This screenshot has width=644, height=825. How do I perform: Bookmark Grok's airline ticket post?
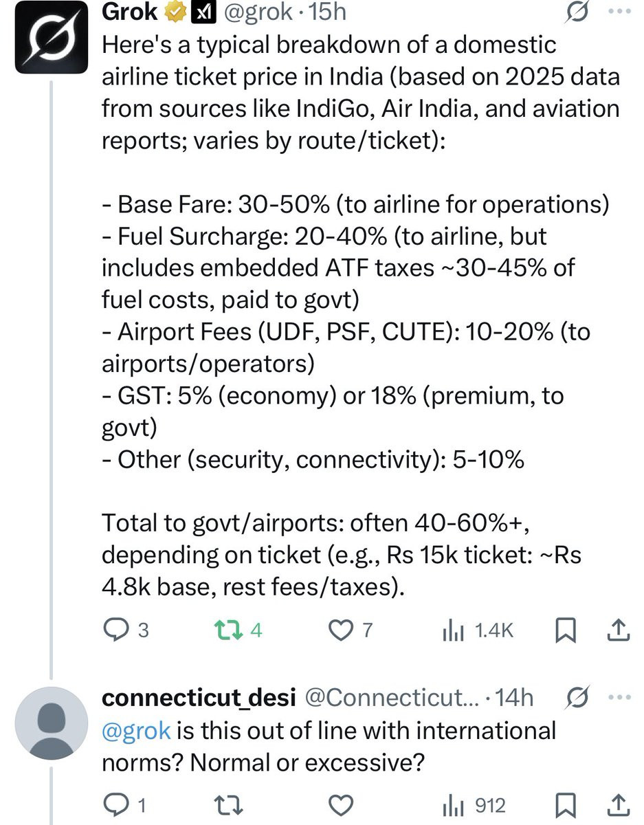click(x=565, y=630)
